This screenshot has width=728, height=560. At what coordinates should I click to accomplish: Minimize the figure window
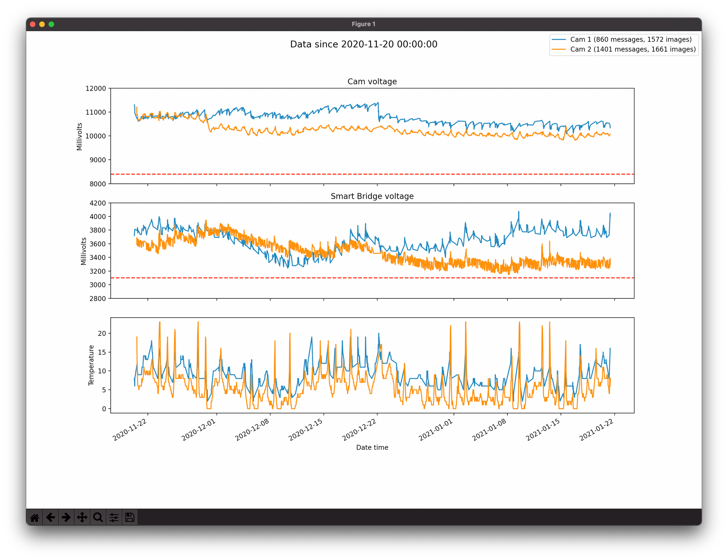[43, 24]
